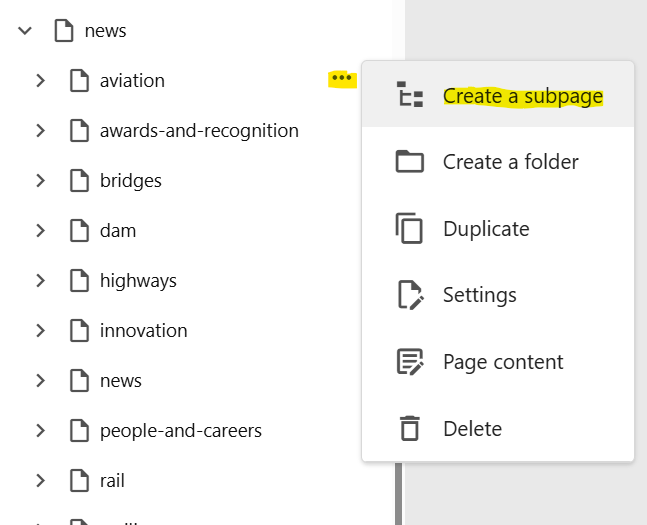The height and width of the screenshot is (525, 647).
Task: Select Duplicate in the context menu
Action: [486, 229]
